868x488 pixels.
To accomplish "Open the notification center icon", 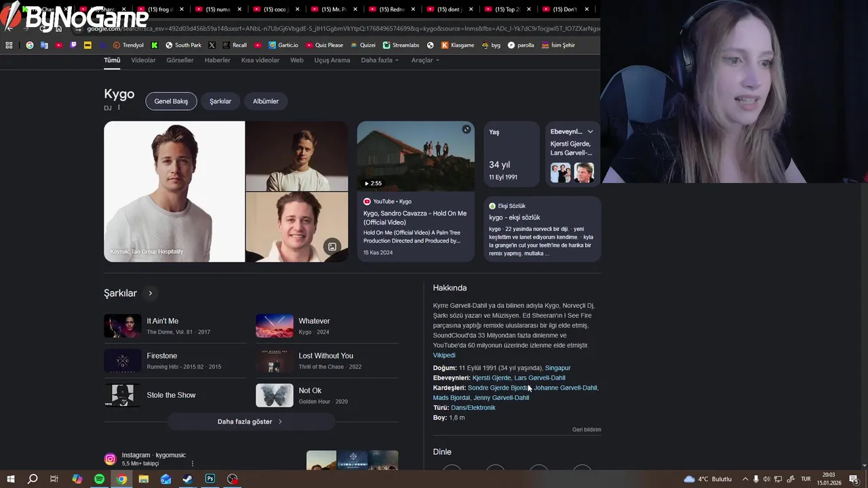I will pos(854,479).
